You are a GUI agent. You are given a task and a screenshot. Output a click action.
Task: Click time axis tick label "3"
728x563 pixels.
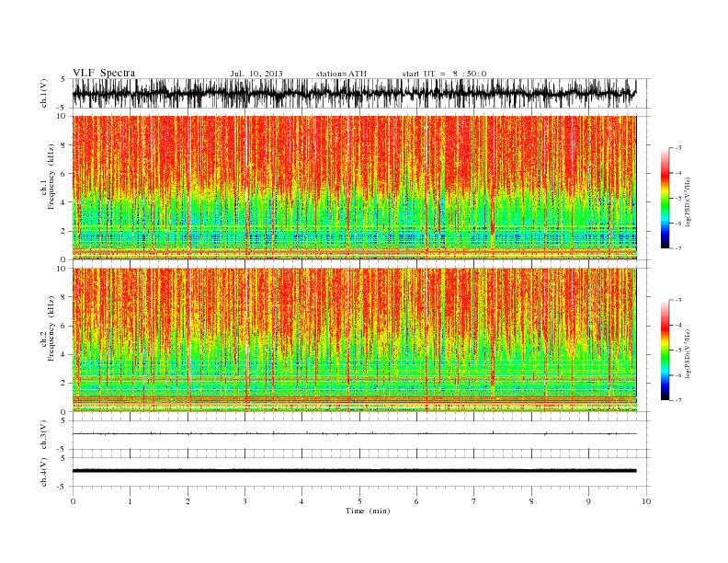click(245, 501)
